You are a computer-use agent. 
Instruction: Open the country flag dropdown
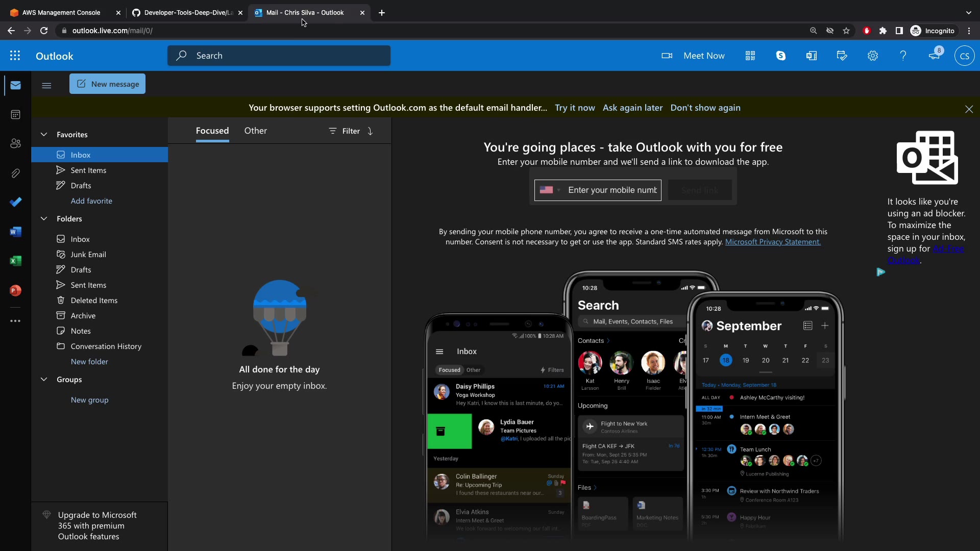point(550,190)
